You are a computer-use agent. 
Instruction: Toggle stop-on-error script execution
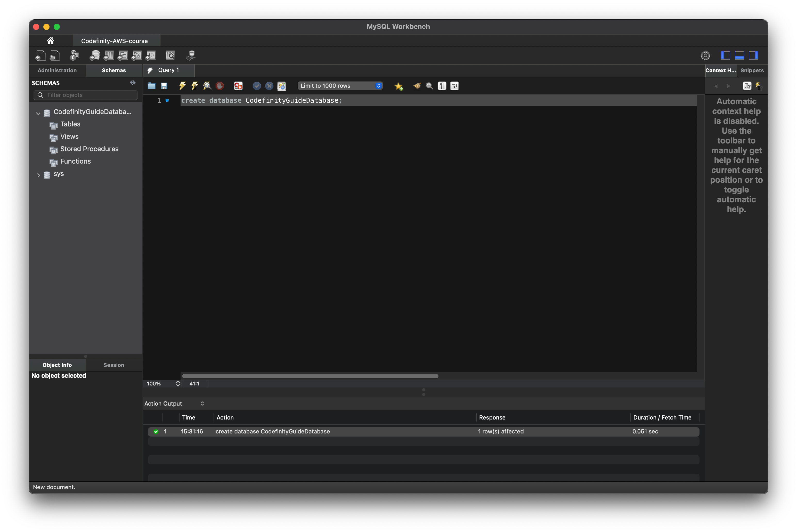coord(238,86)
